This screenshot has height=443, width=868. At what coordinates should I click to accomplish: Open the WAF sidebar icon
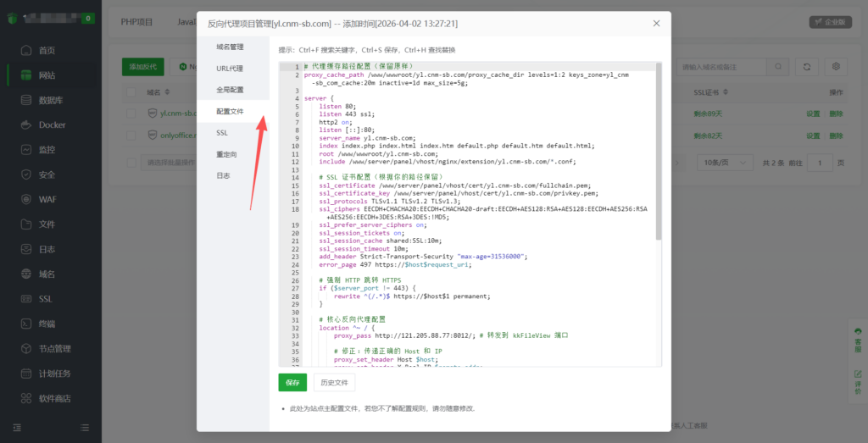click(26, 200)
